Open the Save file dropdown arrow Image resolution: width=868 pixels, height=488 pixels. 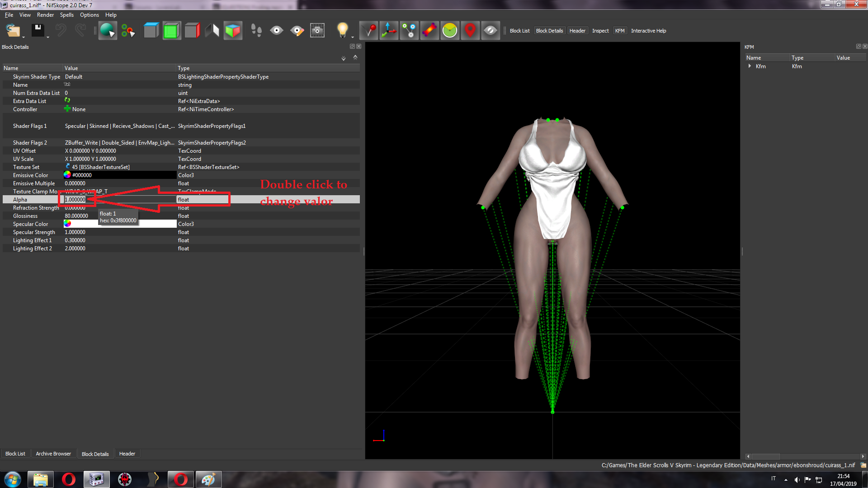click(47, 38)
